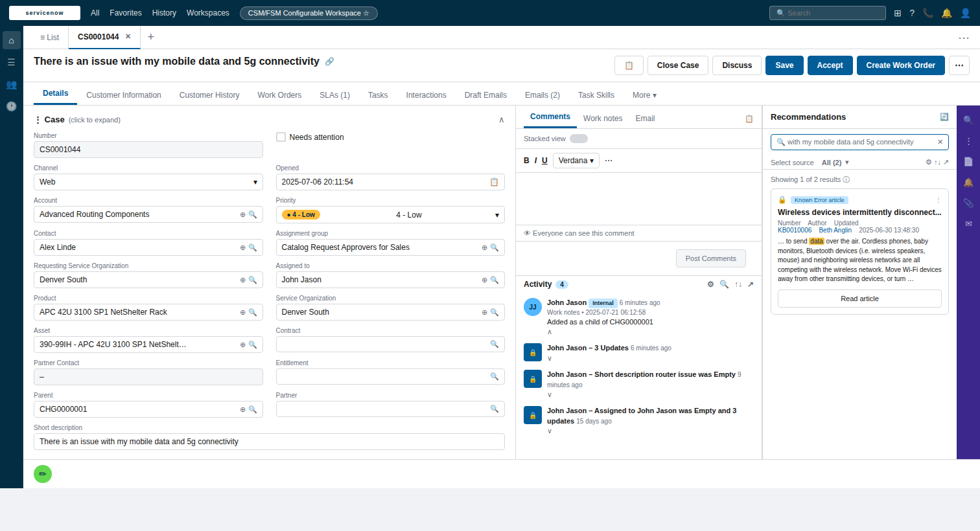This screenshot has height=531, width=980.
Task: Open attachments paperclip in right purple sidebar
Action: pyautogui.click(x=968, y=203)
